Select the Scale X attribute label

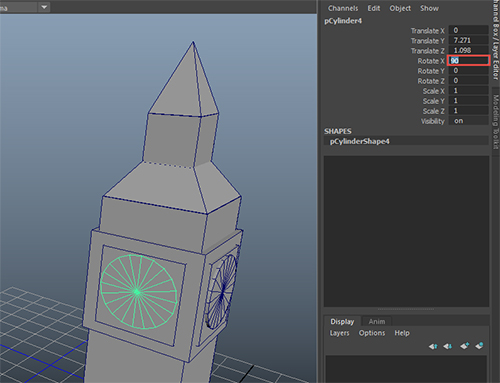click(x=433, y=91)
